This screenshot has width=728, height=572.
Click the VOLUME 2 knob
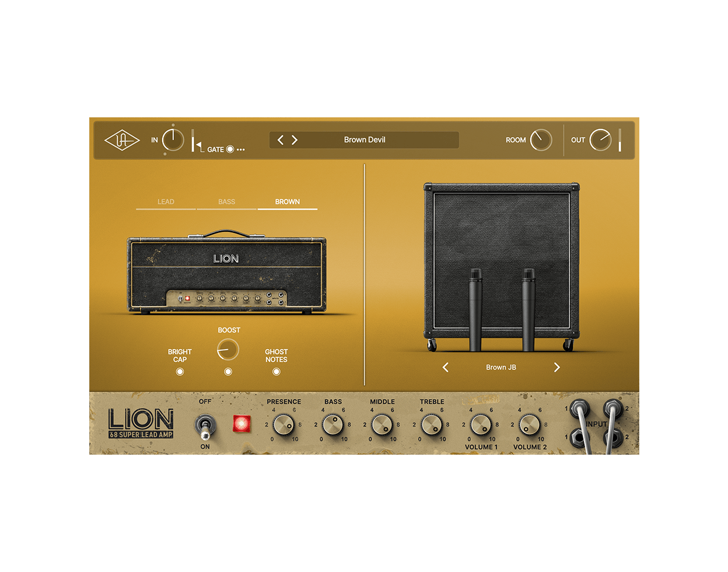point(528,425)
